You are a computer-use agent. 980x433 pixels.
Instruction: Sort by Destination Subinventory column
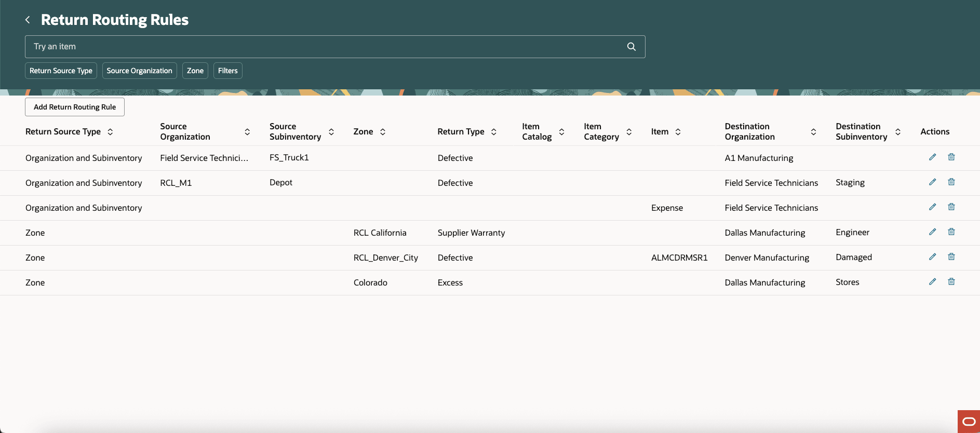897,132
